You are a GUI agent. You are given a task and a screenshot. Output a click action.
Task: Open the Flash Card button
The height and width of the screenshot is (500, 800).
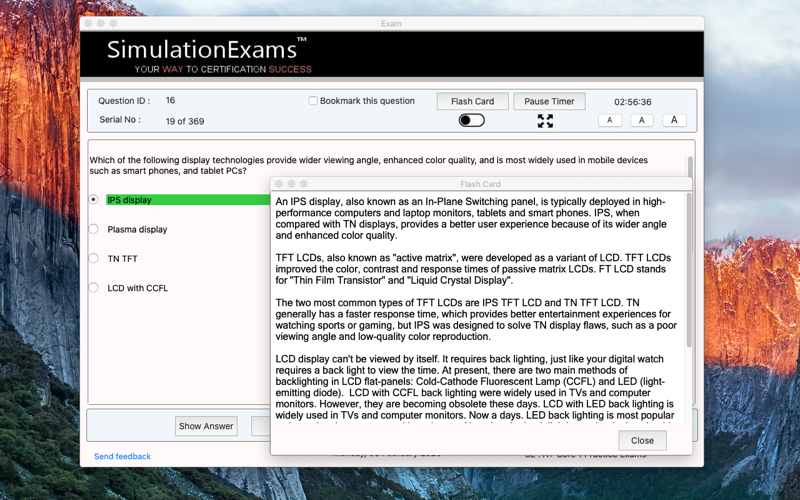[x=472, y=101]
